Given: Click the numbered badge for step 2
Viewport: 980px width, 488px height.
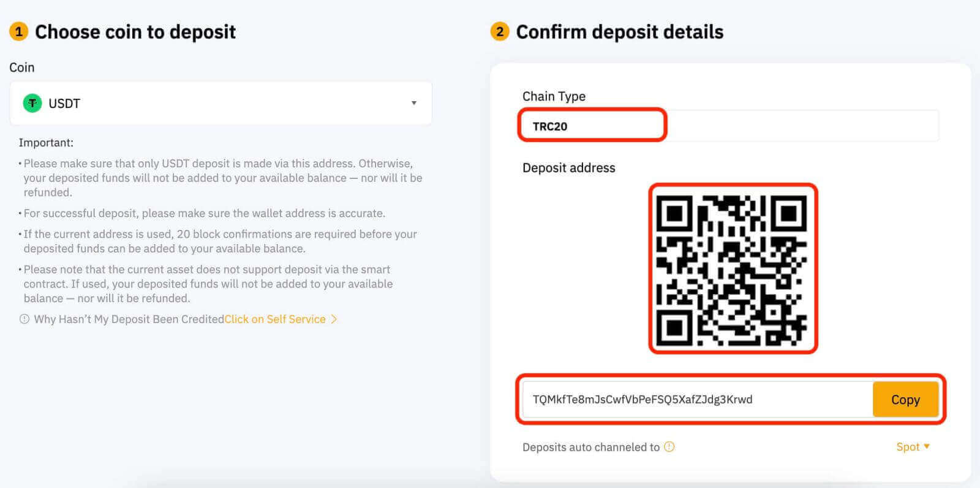Looking at the screenshot, I should pyautogui.click(x=500, y=31).
